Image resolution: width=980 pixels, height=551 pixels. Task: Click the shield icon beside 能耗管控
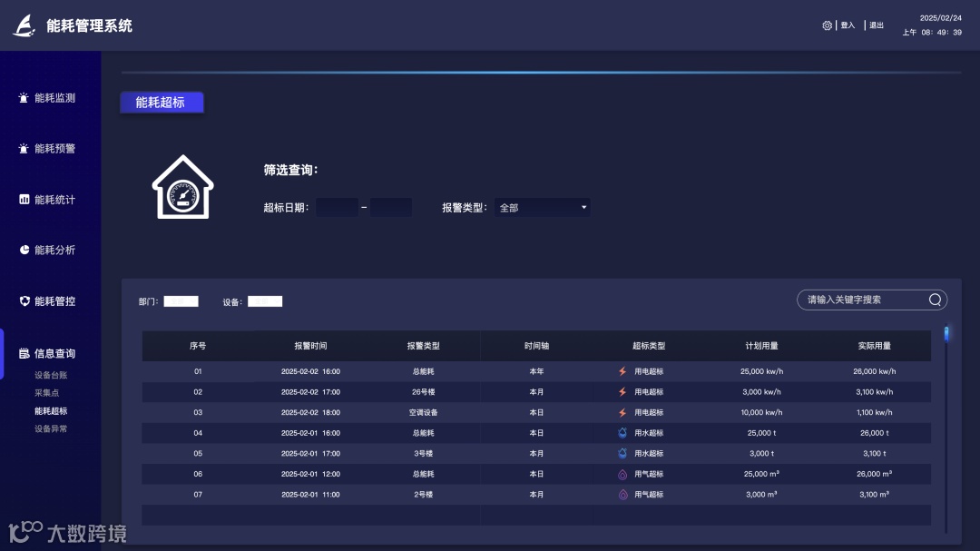point(24,300)
